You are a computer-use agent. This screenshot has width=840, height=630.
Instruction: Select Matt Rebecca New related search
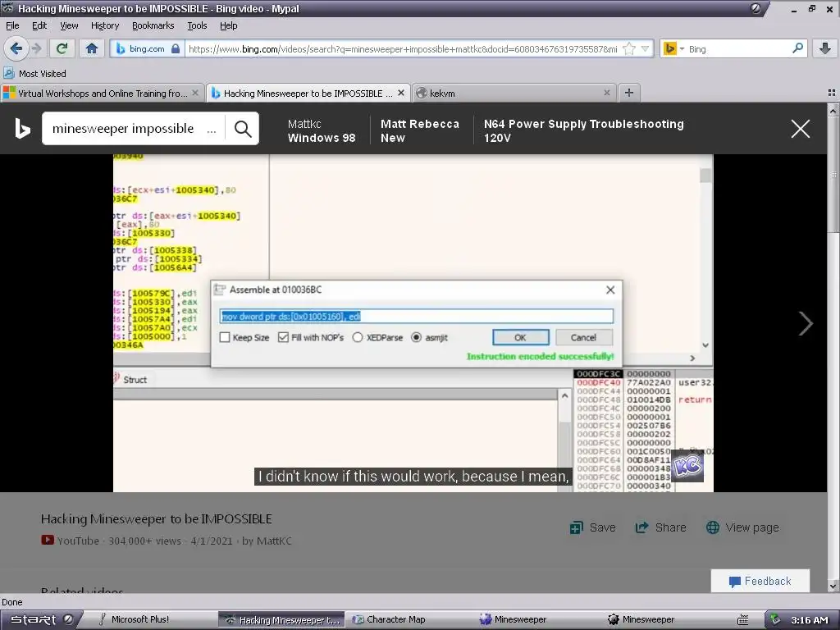[420, 130]
